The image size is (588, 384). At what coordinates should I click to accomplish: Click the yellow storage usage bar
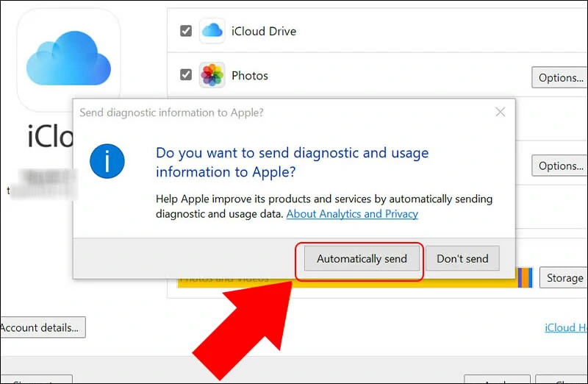point(347,283)
